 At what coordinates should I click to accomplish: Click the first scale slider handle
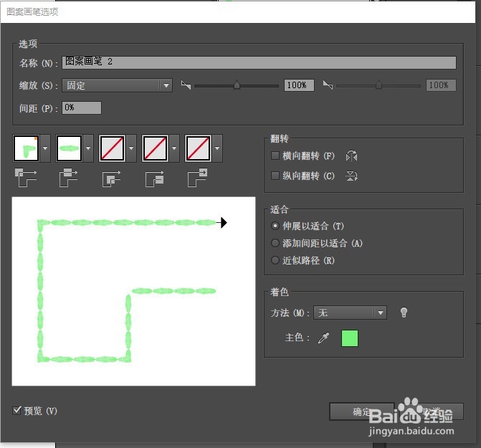[x=237, y=85]
